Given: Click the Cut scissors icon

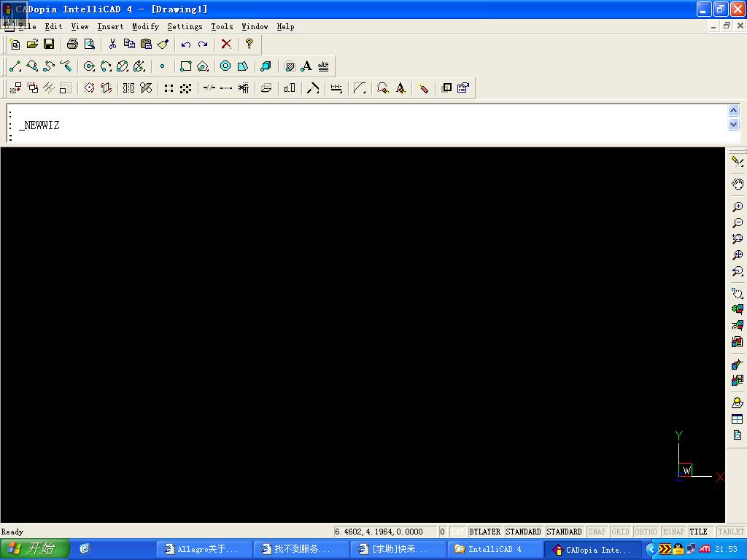Looking at the screenshot, I should tap(112, 44).
